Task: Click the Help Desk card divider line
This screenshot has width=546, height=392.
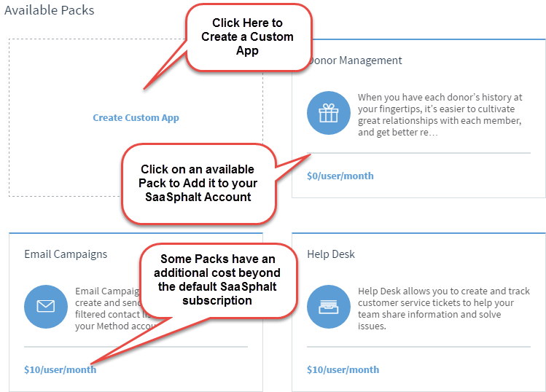Action: (418, 347)
